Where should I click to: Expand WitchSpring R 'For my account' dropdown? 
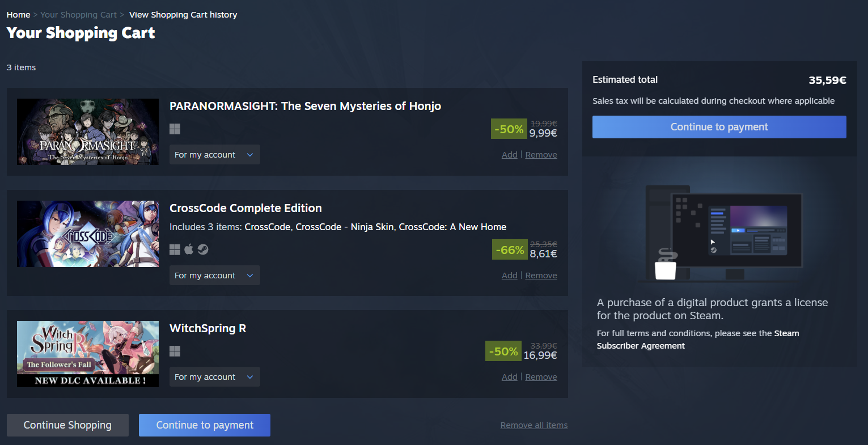(x=214, y=377)
